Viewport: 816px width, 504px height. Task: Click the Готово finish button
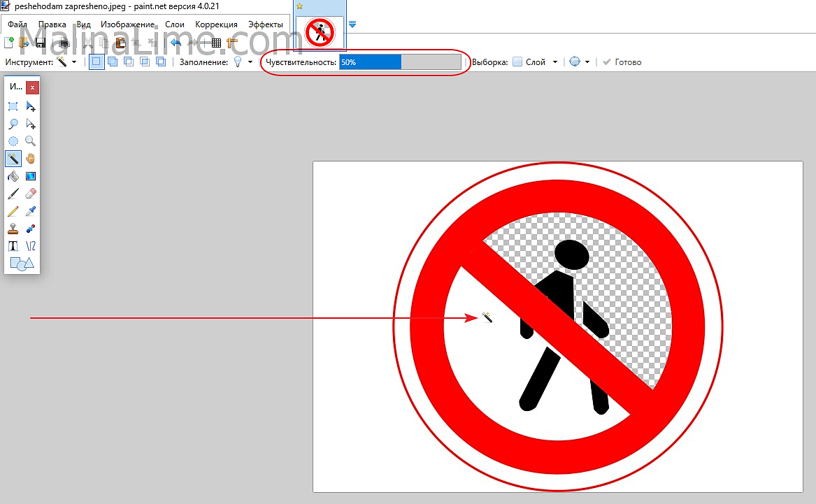click(622, 62)
